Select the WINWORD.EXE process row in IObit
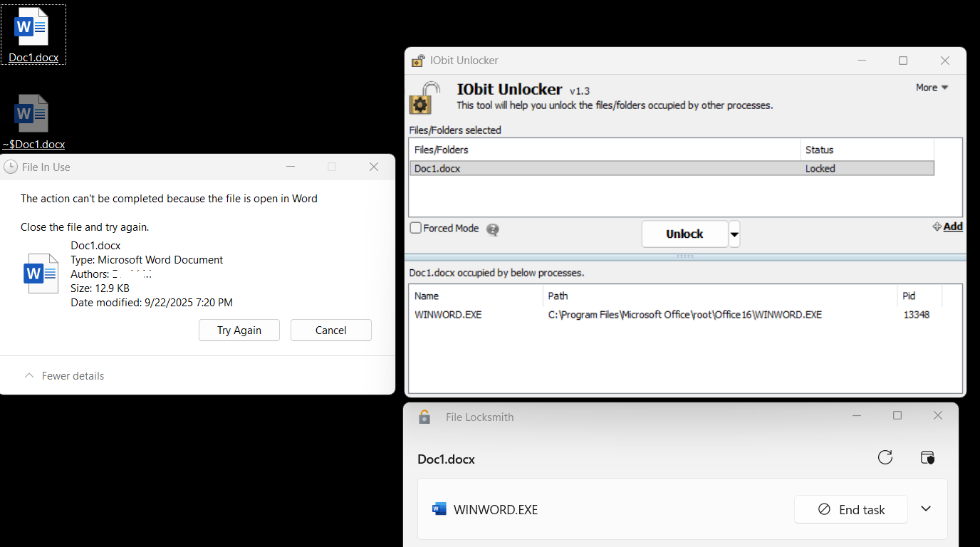 pos(641,315)
